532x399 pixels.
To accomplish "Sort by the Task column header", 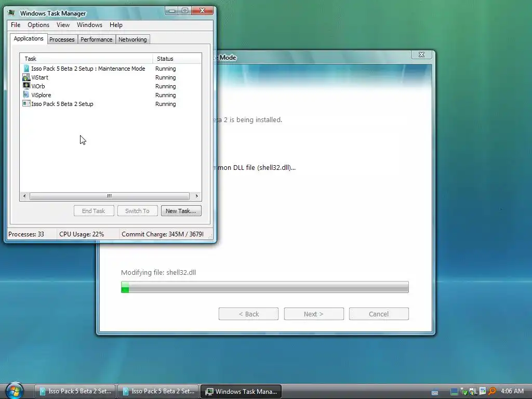I will click(x=86, y=59).
